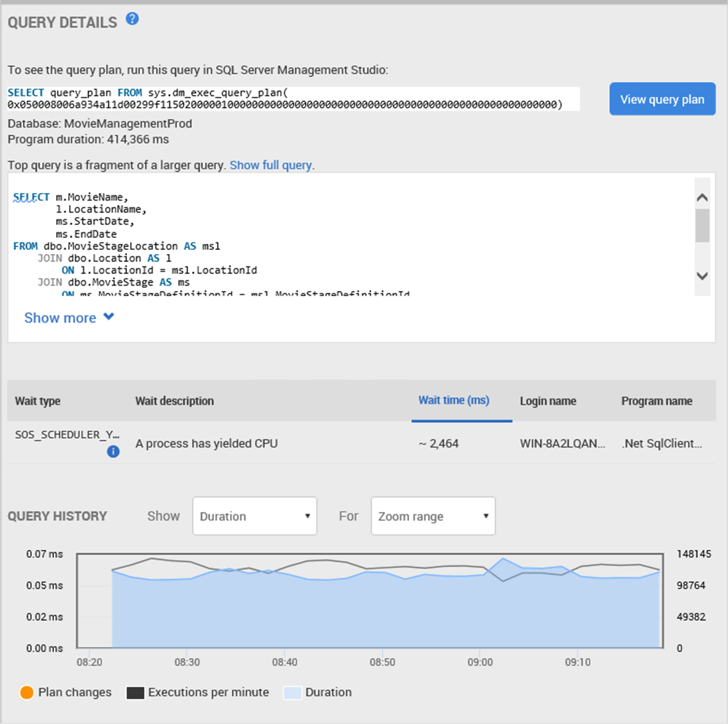Open the Query Details help icon

[x=132, y=19]
